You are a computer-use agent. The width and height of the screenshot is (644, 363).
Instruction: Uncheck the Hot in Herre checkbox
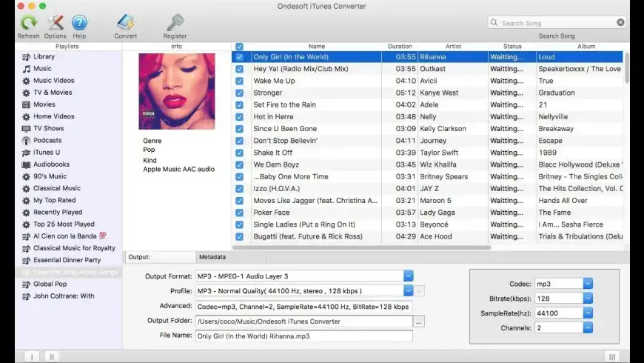click(239, 117)
